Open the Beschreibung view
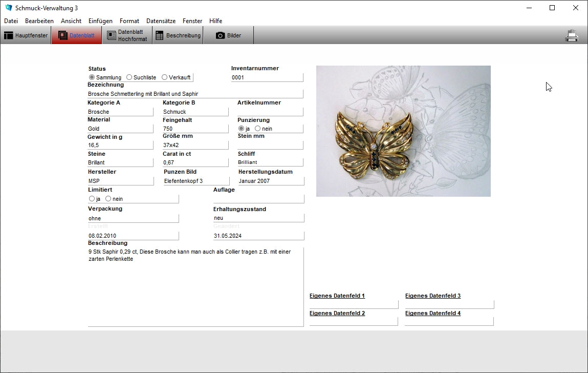Screen dimensions: 588x373 pyautogui.click(x=178, y=35)
